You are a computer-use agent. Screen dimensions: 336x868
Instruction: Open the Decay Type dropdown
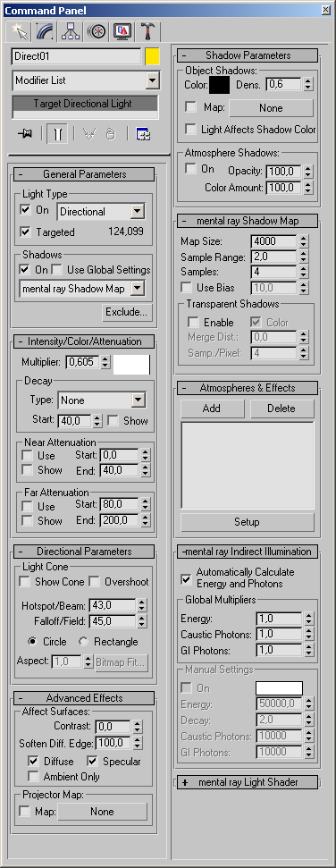pos(139,400)
